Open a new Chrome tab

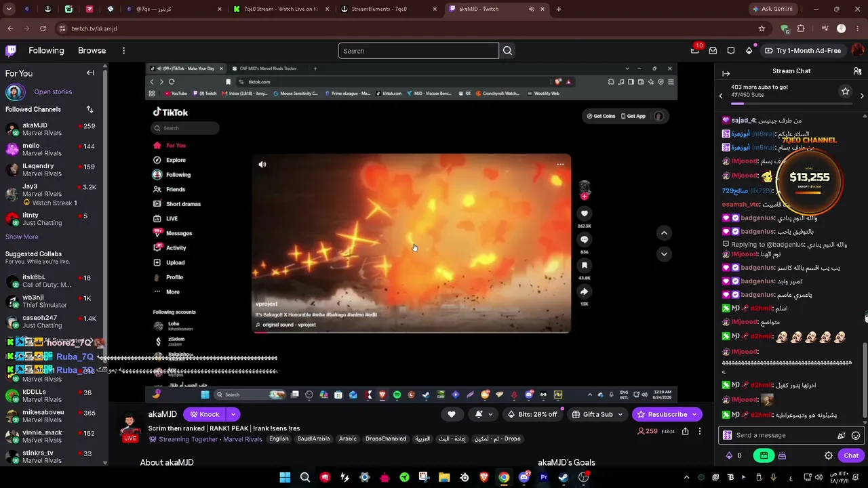pyautogui.click(x=559, y=9)
